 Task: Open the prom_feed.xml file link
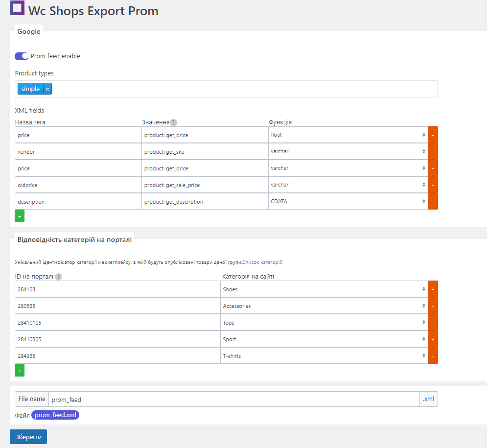55,415
